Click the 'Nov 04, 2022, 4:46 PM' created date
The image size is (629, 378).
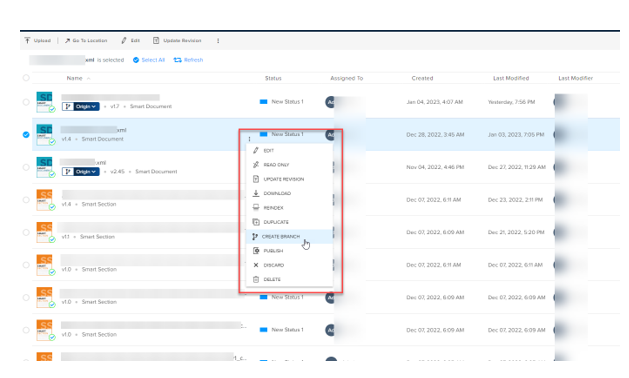(x=435, y=167)
